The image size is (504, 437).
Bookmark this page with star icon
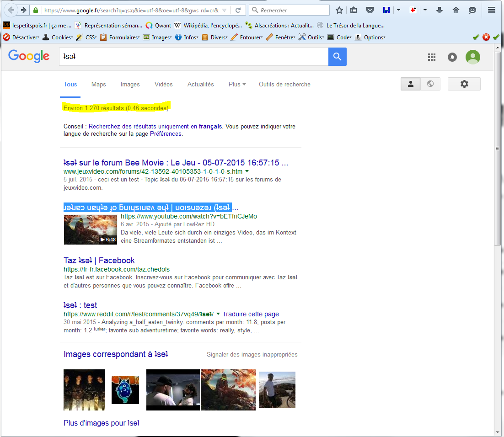click(x=339, y=10)
